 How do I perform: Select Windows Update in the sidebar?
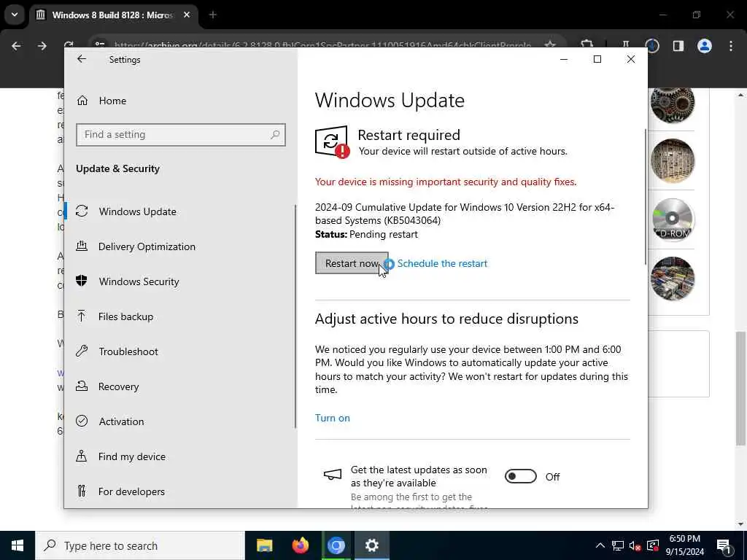[137, 211]
